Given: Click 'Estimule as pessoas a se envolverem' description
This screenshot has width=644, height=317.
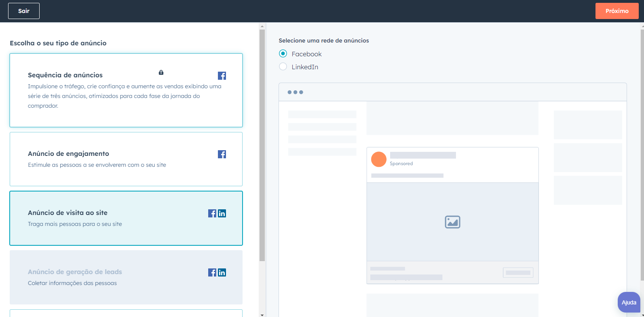Looking at the screenshot, I should point(97,165).
